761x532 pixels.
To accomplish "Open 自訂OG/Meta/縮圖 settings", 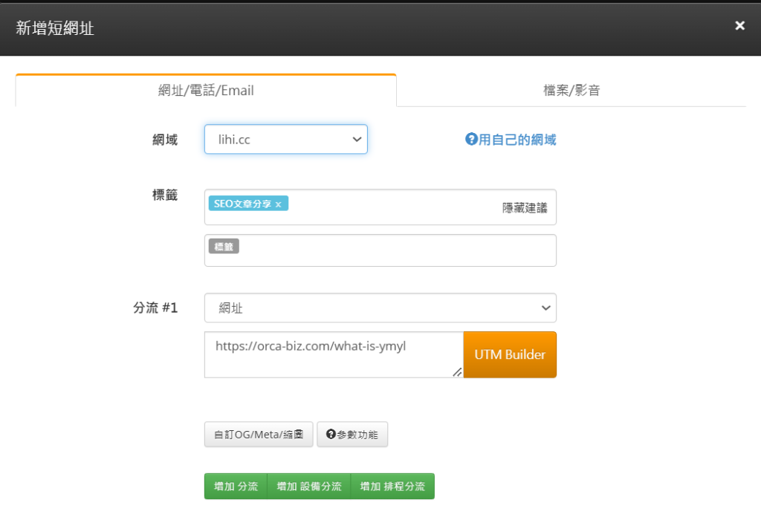I will (259, 435).
